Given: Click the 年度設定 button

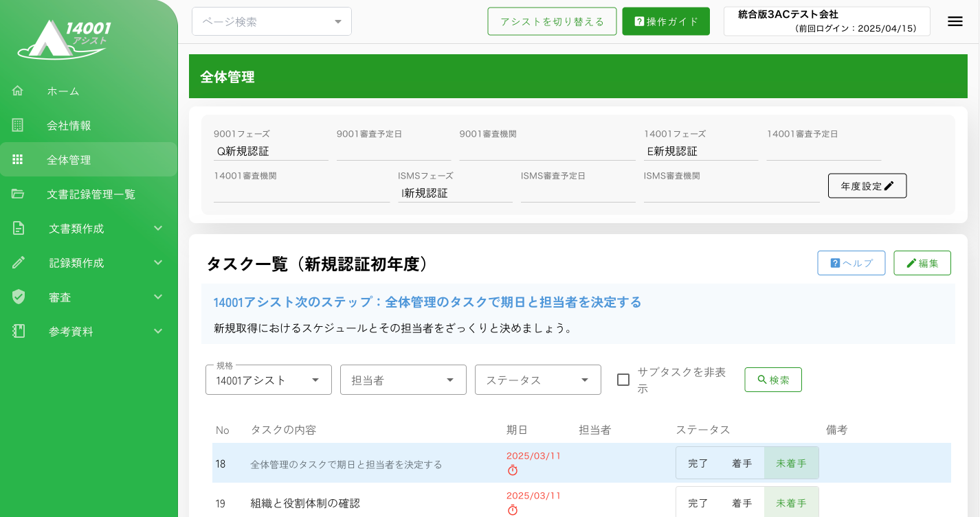Looking at the screenshot, I should [x=867, y=185].
